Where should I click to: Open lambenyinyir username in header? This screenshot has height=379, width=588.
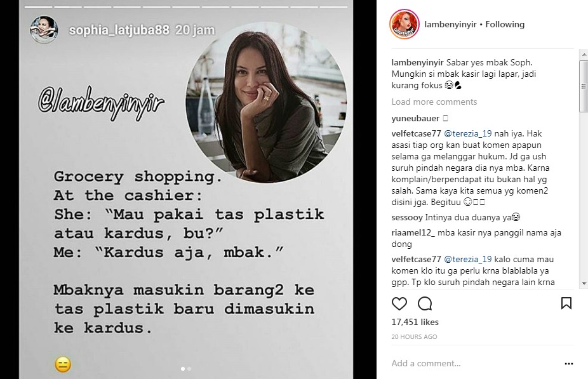point(450,24)
